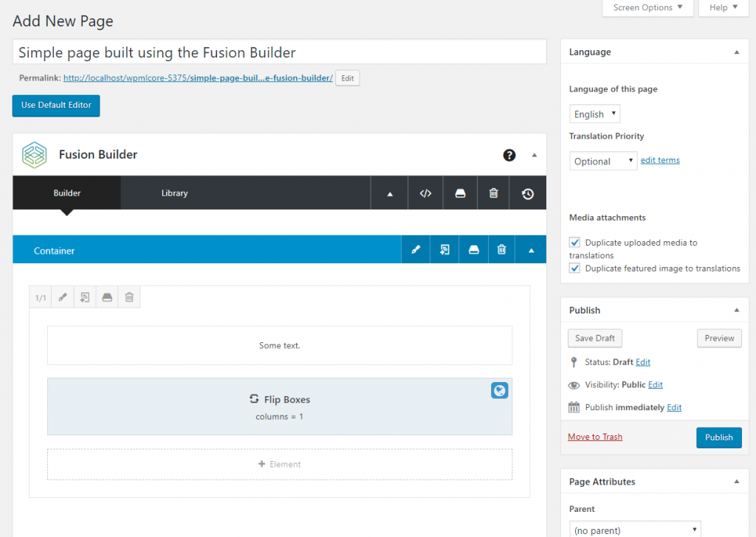This screenshot has height=537, width=756.
Task: Click the calendar icon next to Publish immediately
Action: click(x=574, y=407)
